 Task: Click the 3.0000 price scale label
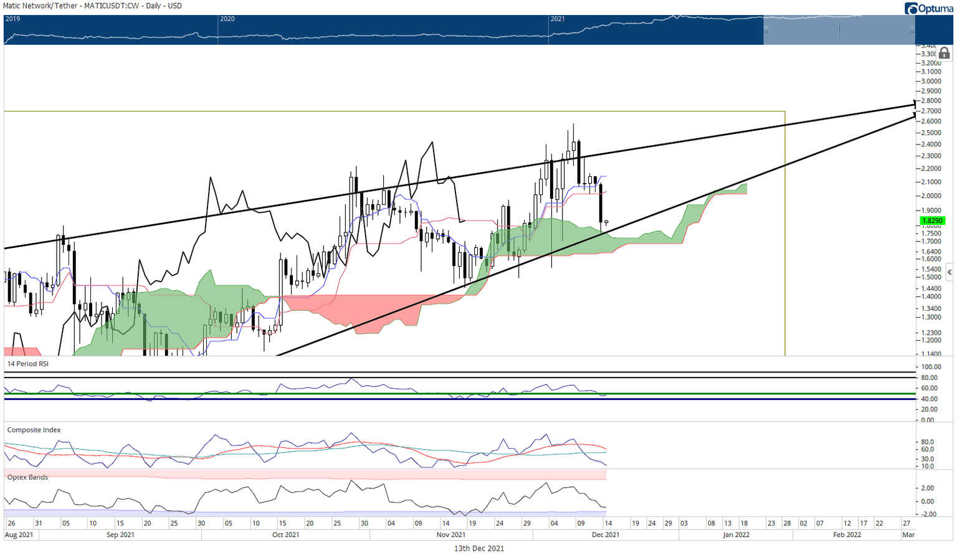click(x=931, y=81)
